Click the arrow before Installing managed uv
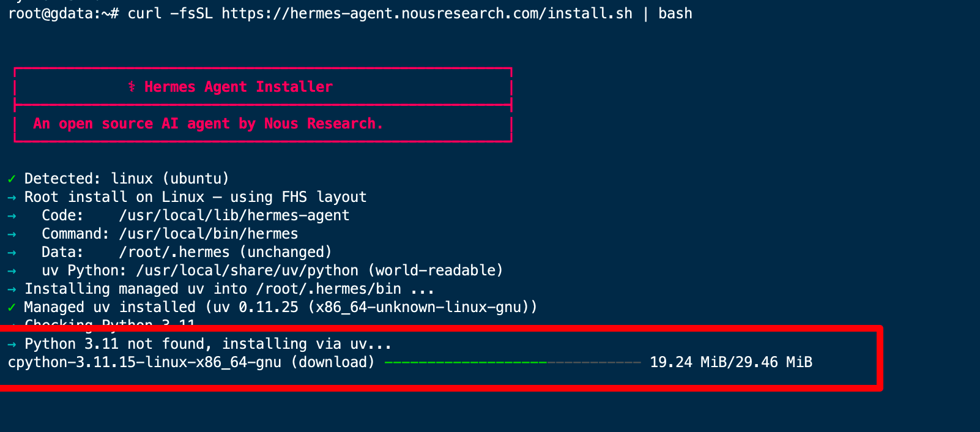Screen dimensions: 980x432 pyautogui.click(x=12, y=289)
